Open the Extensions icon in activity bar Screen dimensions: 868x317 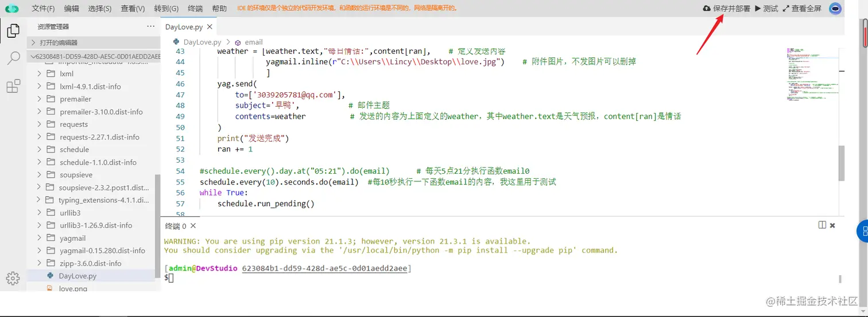point(13,87)
